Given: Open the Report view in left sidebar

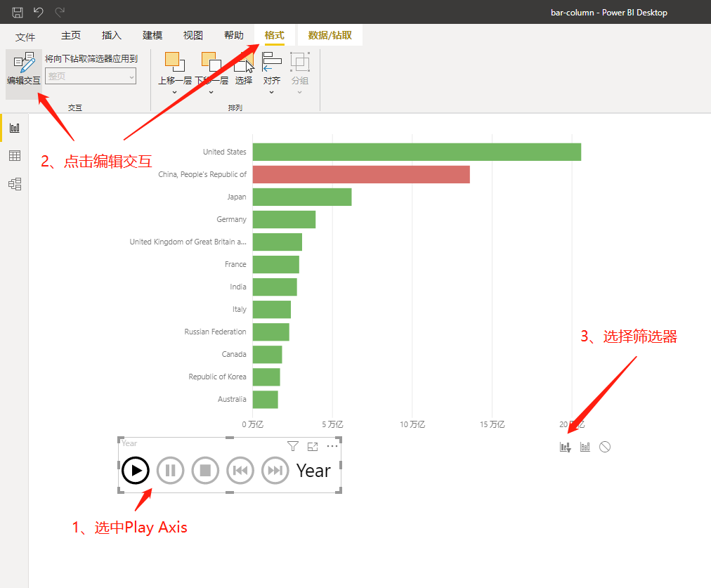Looking at the screenshot, I should (x=15, y=128).
